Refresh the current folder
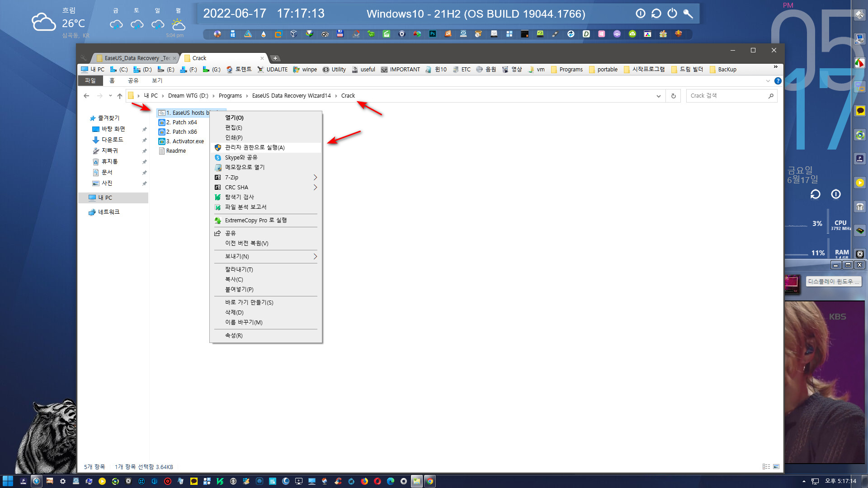This screenshot has height=488, width=868. (674, 96)
